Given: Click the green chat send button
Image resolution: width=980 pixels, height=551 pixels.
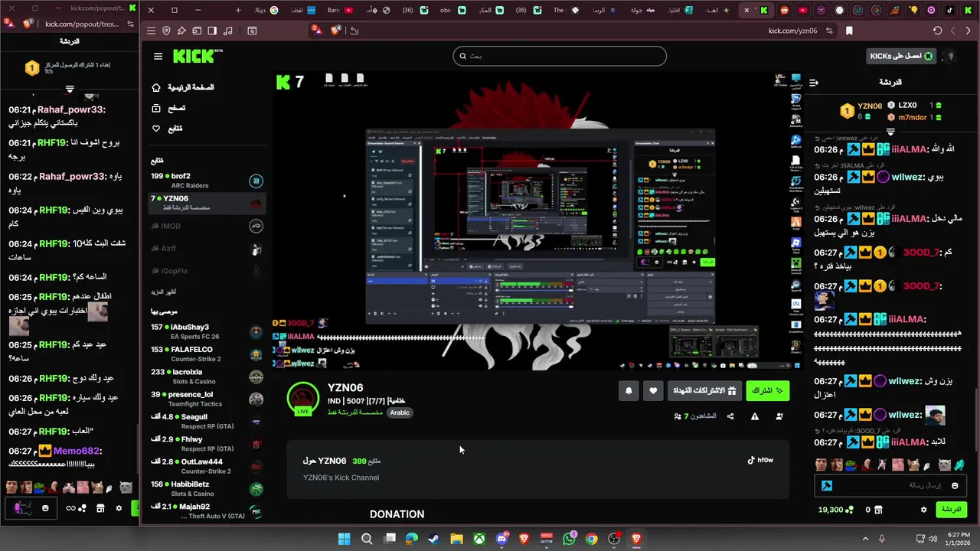Looking at the screenshot, I should click(951, 509).
